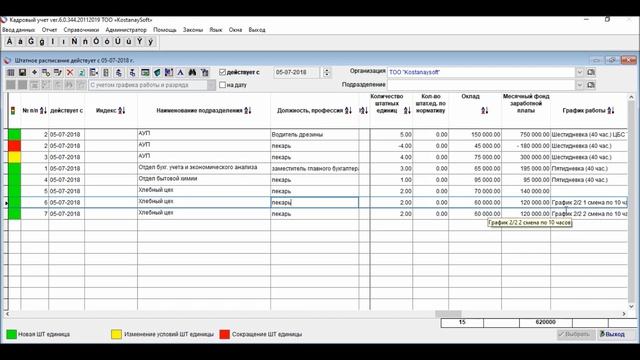This screenshot has width=640, height=360.
Task: Click the green screen monitor toolbar icon
Action: pos(145,73)
